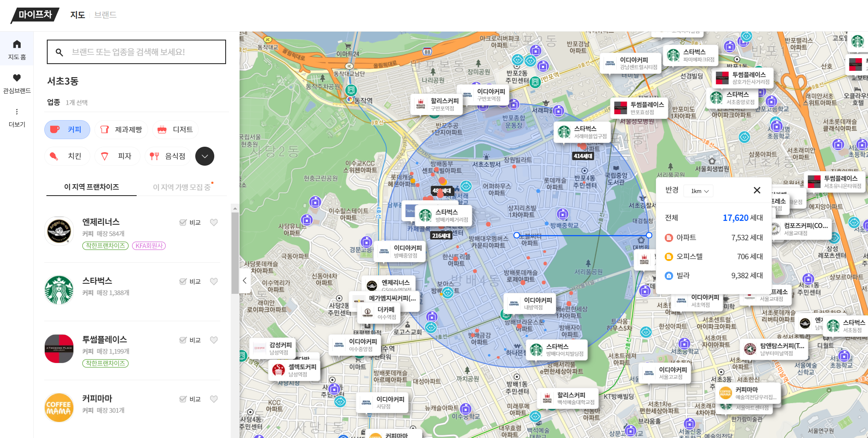The width and height of the screenshot is (868, 438).
Task: Open the 마이프차 logo home
Action: pyautogui.click(x=35, y=15)
